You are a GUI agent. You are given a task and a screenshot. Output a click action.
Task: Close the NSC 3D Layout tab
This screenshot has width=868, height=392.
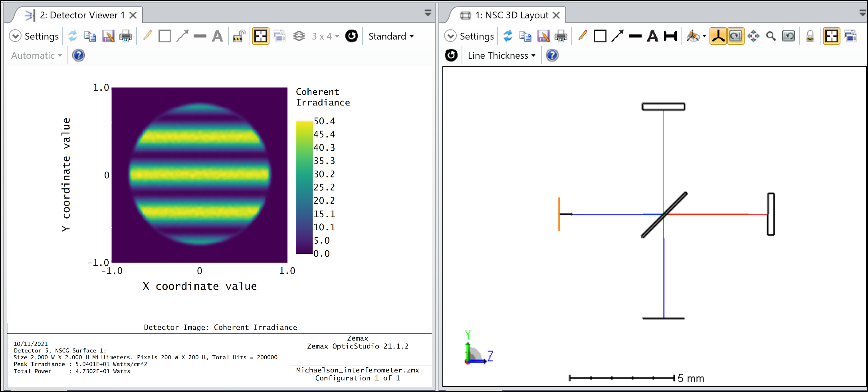pyautogui.click(x=557, y=15)
